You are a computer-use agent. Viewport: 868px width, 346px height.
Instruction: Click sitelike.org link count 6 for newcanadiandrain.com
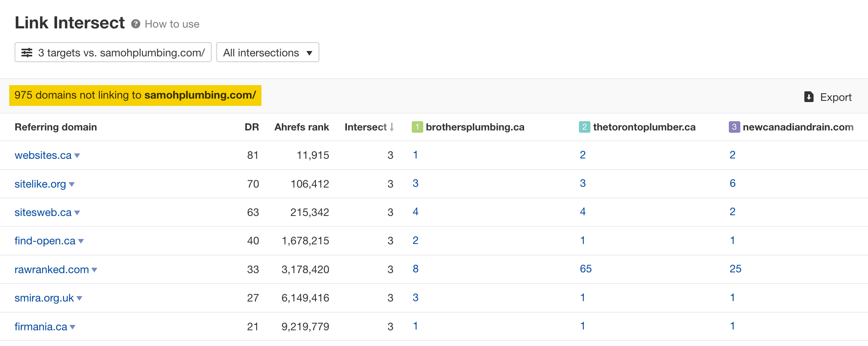tap(732, 183)
